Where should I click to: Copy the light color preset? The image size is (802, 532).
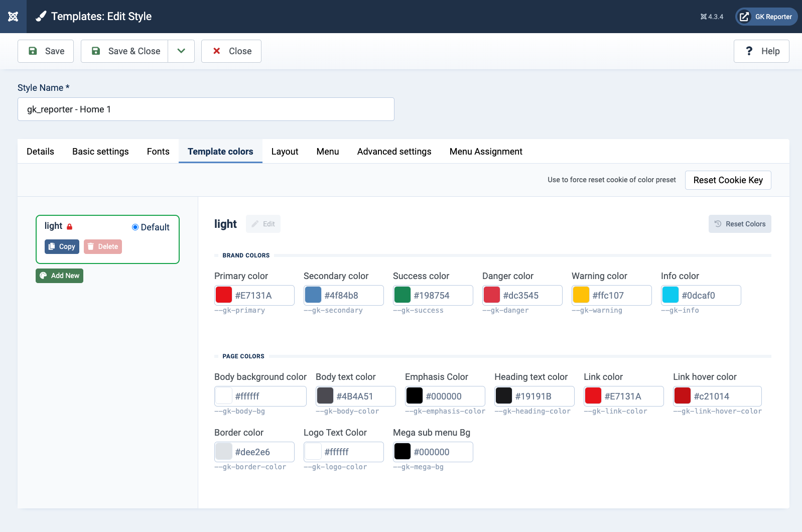62,246
